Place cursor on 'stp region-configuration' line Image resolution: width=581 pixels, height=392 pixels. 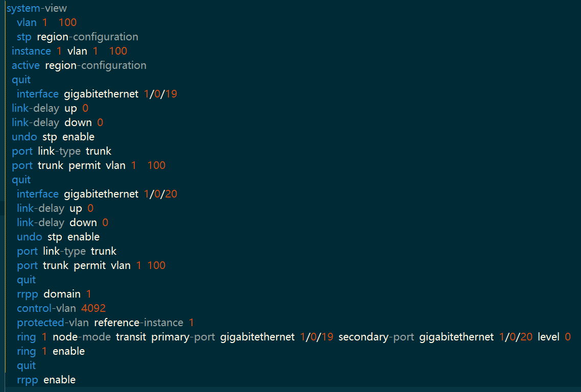77,37
